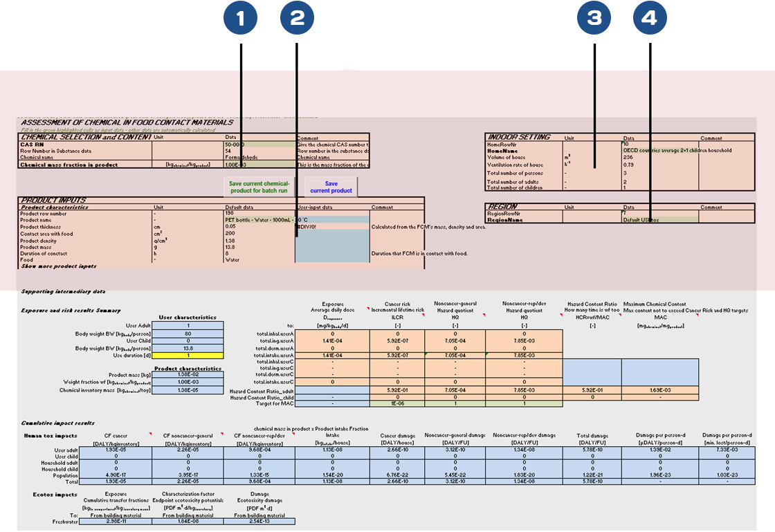Open the Product name cell with PET bottle

(x=259, y=220)
